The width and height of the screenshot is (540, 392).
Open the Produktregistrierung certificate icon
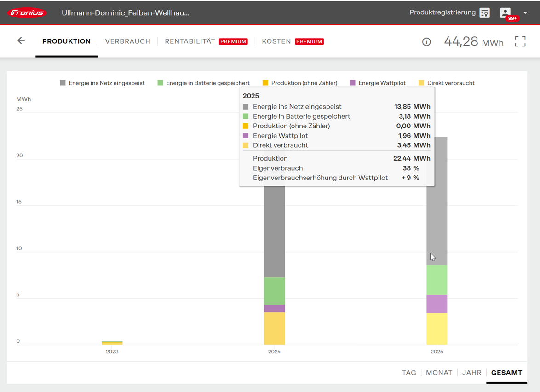click(484, 13)
